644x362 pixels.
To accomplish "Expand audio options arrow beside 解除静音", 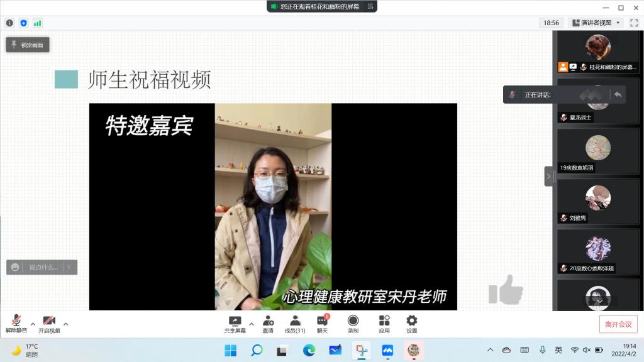I will pos(33,324).
